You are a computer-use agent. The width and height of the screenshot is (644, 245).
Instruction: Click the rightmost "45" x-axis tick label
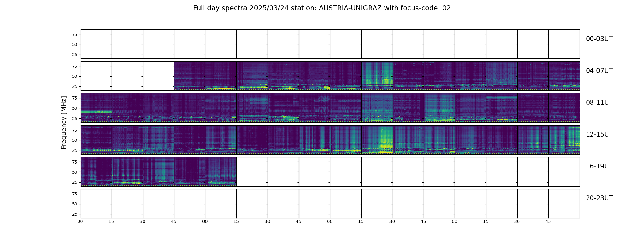(x=548, y=221)
